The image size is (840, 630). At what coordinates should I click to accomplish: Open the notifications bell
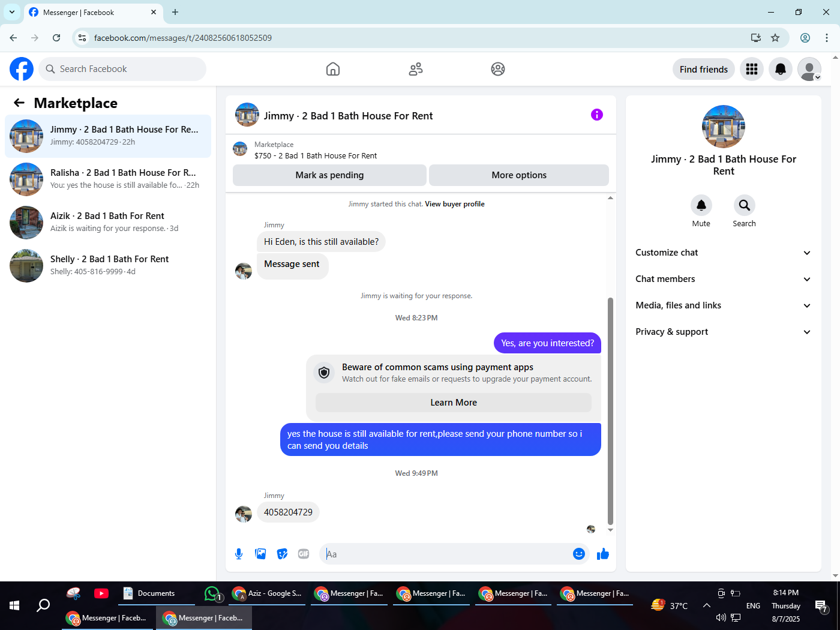pyautogui.click(x=781, y=69)
